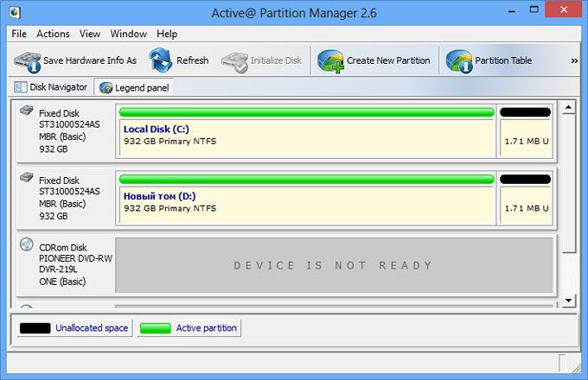
Task: Click Save Hardware Info As label
Action: (x=90, y=60)
